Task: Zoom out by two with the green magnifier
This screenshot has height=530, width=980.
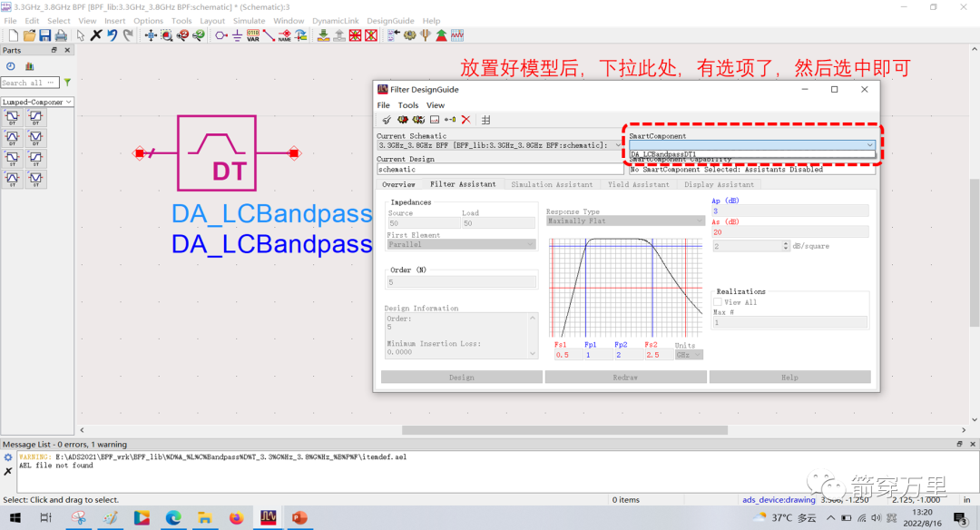Action: [x=199, y=35]
